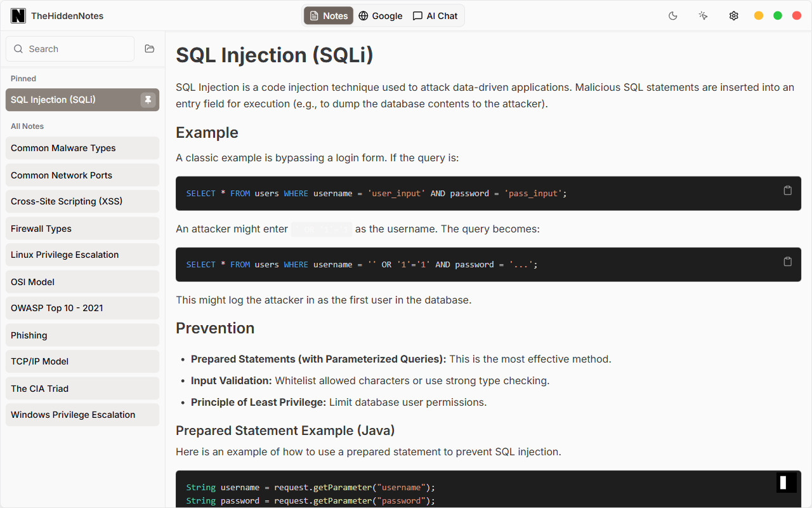812x508 pixels.
Task: Click the TheHiddenNotes logo icon
Action: (18, 16)
